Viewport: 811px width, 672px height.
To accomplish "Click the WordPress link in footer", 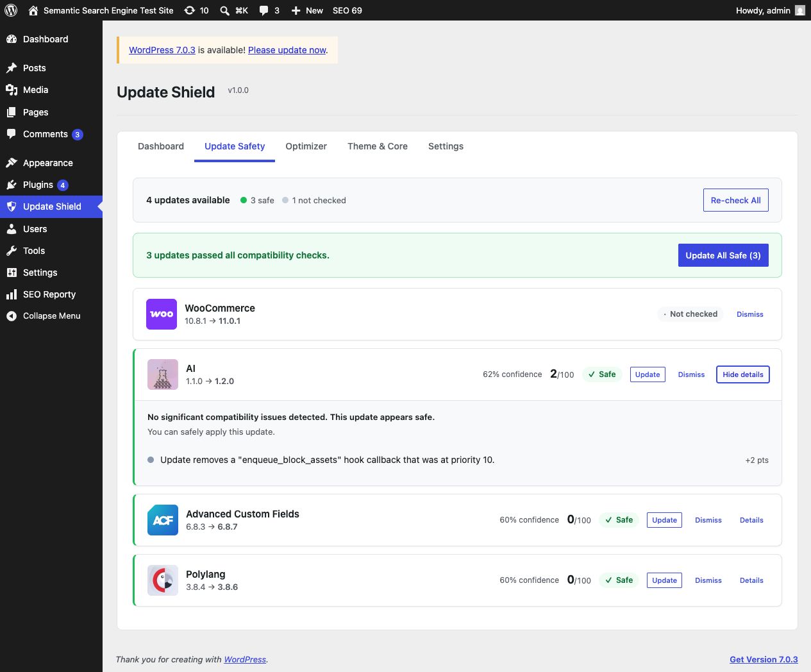I will click(245, 659).
